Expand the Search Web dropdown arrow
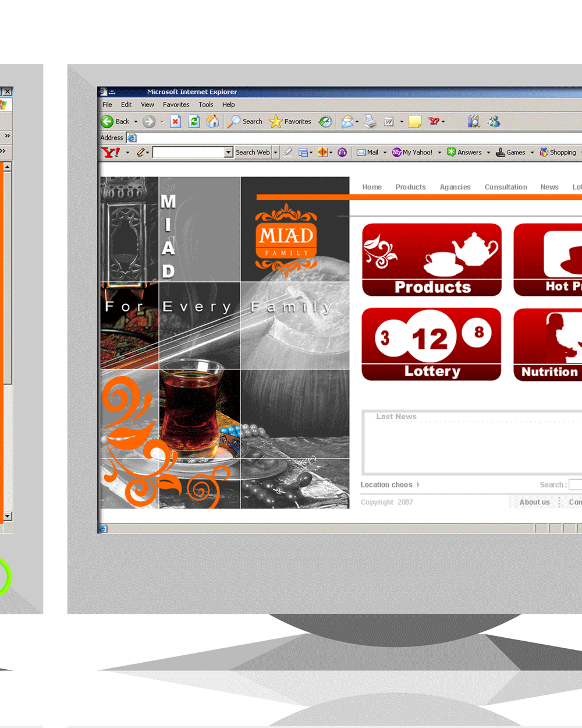The width and height of the screenshot is (582, 728). pos(276,153)
